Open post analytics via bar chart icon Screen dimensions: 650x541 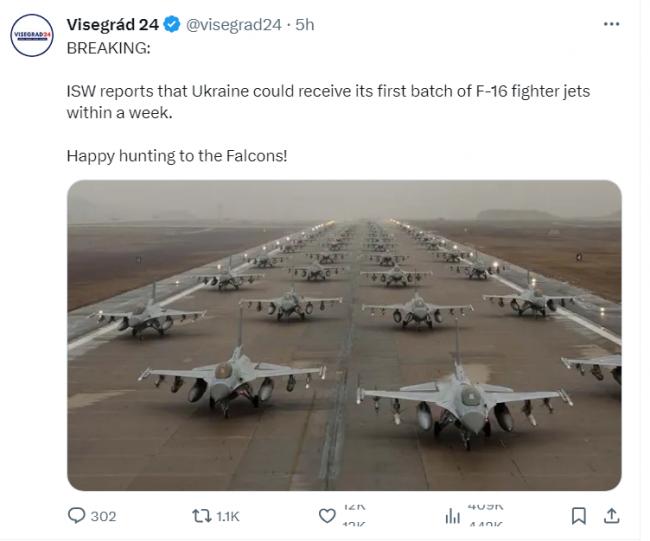point(450,516)
